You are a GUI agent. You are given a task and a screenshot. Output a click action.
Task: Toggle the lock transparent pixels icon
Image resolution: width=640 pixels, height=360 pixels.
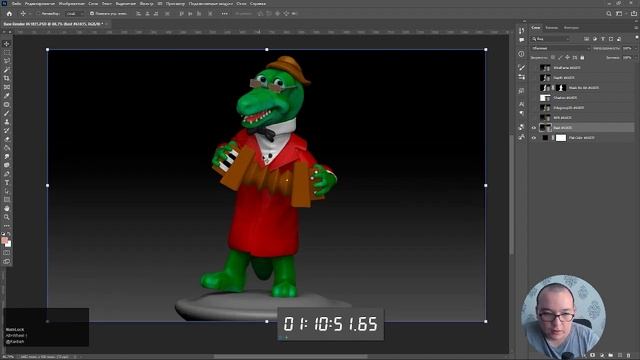(553, 58)
